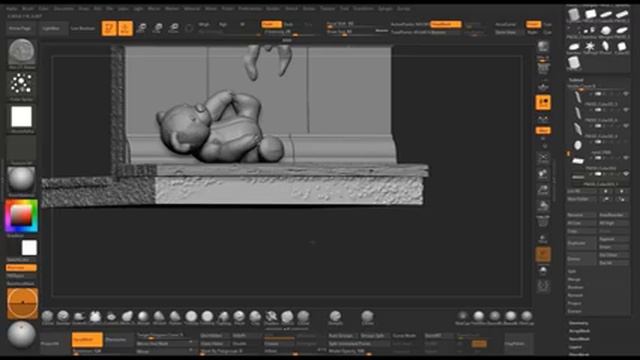The width and height of the screenshot is (640, 360).
Task: Hide the last visible subtool using its eye icon
Action: [x=626, y=174]
